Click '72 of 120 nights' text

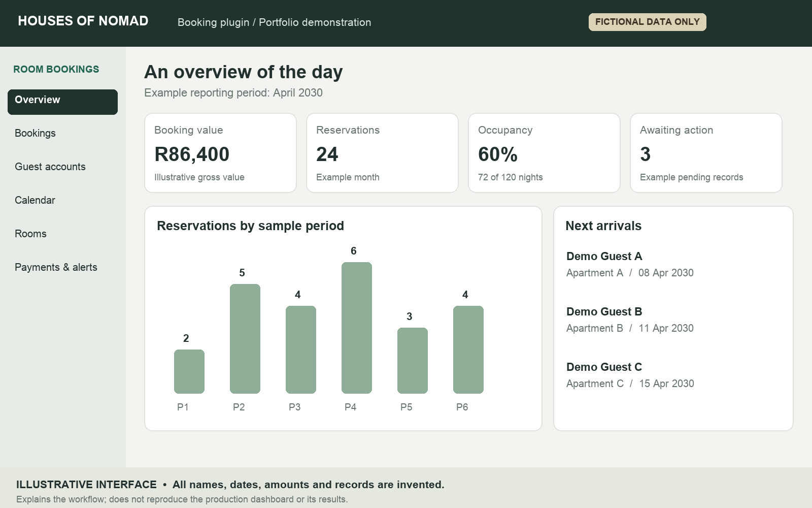click(x=510, y=177)
